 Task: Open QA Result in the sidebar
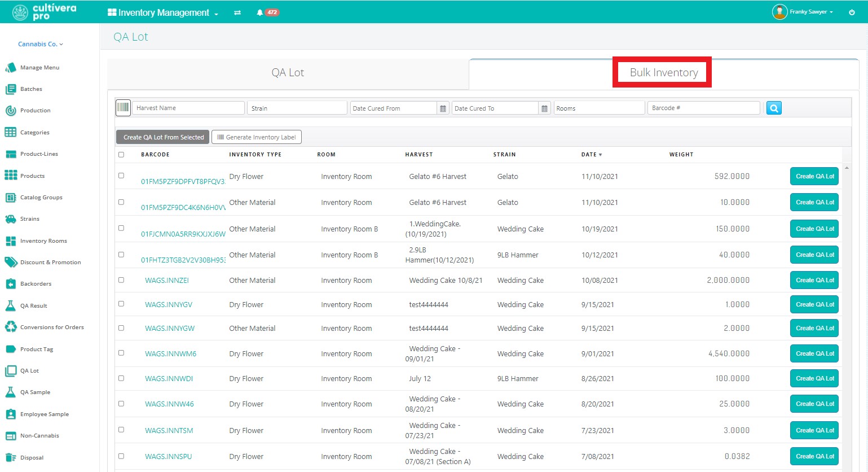click(x=33, y=306)
